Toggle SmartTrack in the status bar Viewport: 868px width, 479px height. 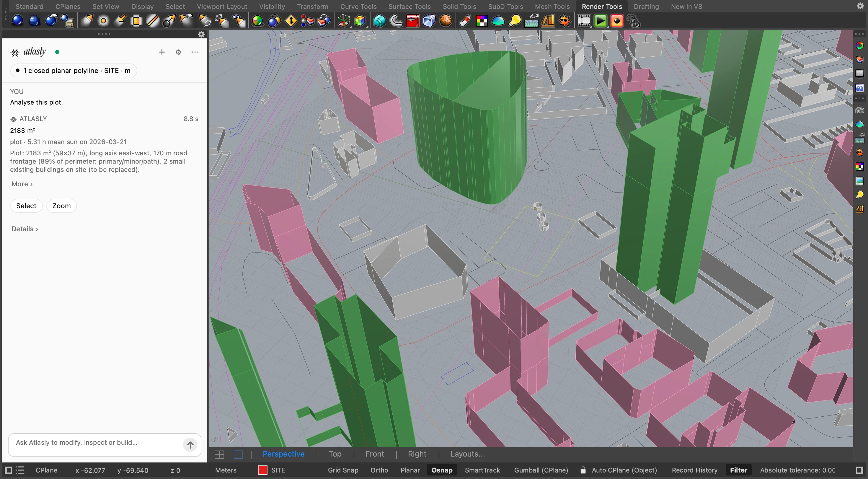tap(482, 470)
